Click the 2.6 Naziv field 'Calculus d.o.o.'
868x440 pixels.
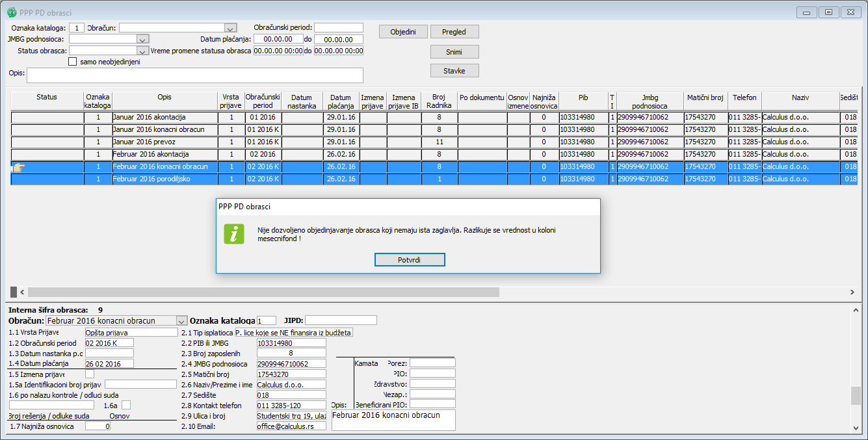(291, 385)
